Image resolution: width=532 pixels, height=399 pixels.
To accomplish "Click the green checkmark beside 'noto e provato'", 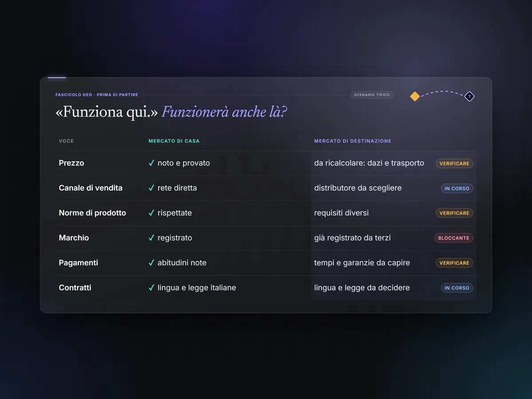I will tap(152, 163).
